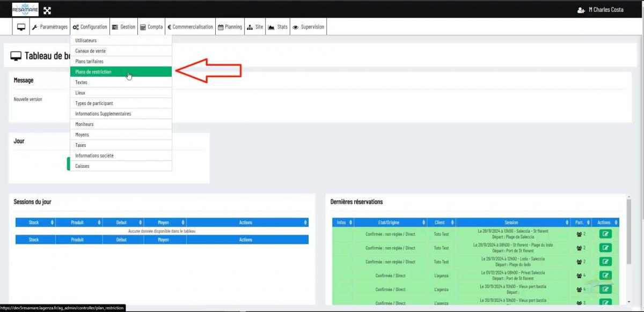The width and height of the screenshot is (644, 312).
Task: Click the Resamare logo
Action: click(25, 9)
